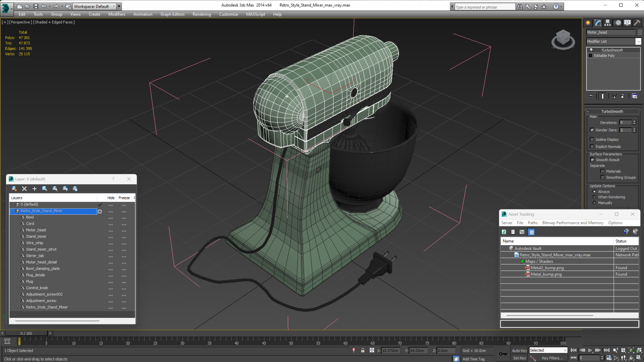
Task: Select When Rendering update option
Action: click(x=594, y=197)
